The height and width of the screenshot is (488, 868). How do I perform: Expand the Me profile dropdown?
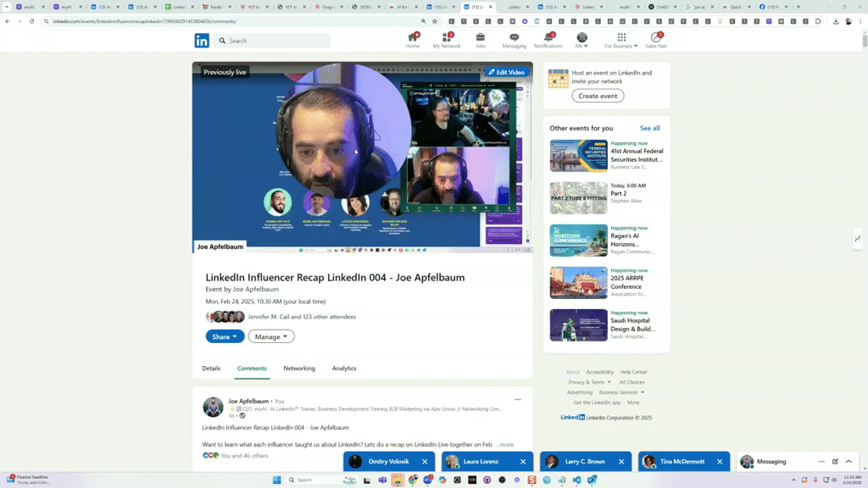click(581, 41)
